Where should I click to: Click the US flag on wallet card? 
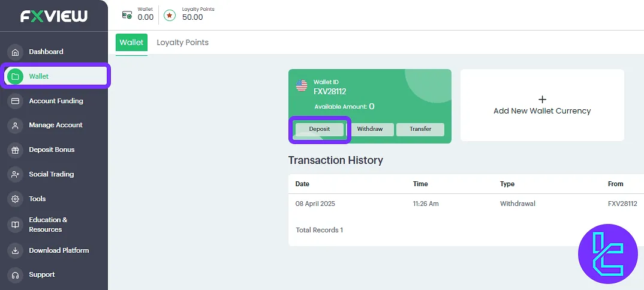click(302, 86)
